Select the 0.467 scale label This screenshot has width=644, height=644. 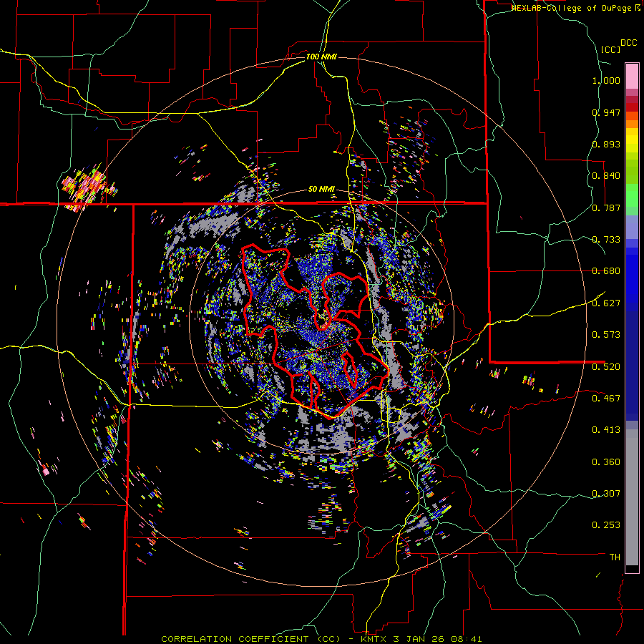point(606,398)
